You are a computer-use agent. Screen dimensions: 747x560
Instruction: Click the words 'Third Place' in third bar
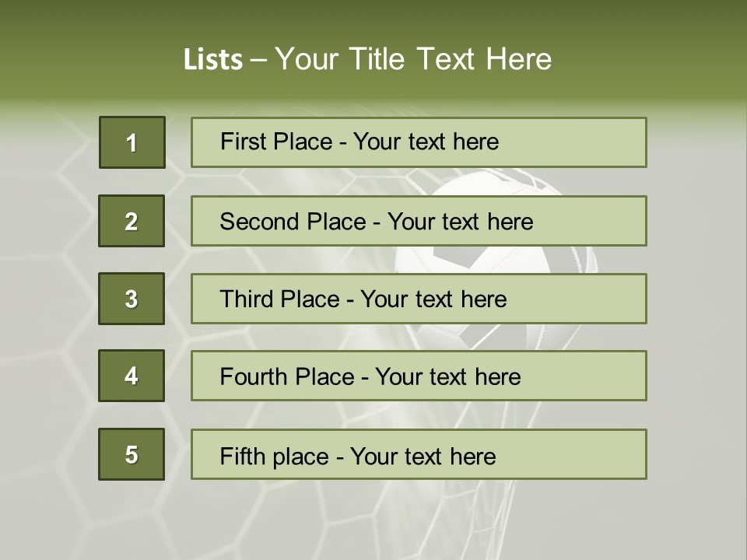[279, 299]
